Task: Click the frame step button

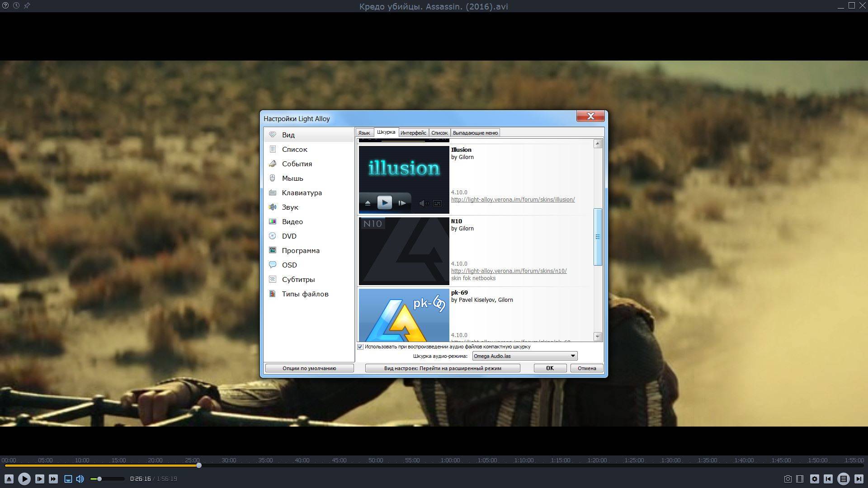Action: [39, 479]
